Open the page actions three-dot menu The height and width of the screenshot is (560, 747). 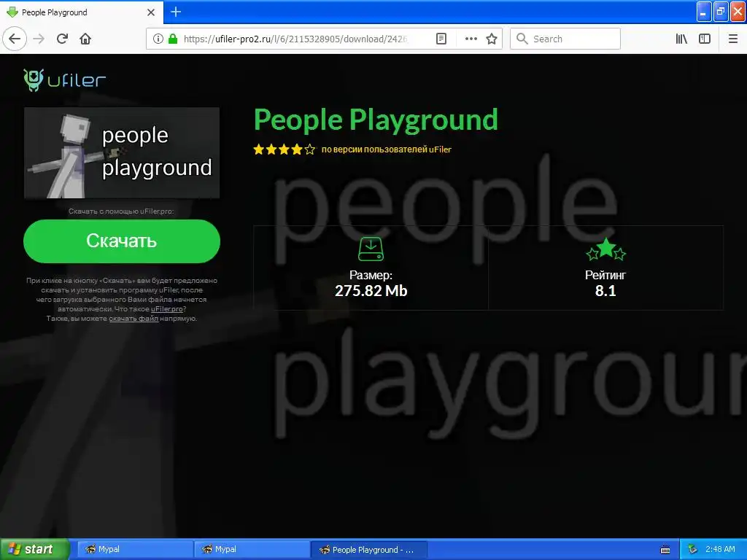click(471, 39)
